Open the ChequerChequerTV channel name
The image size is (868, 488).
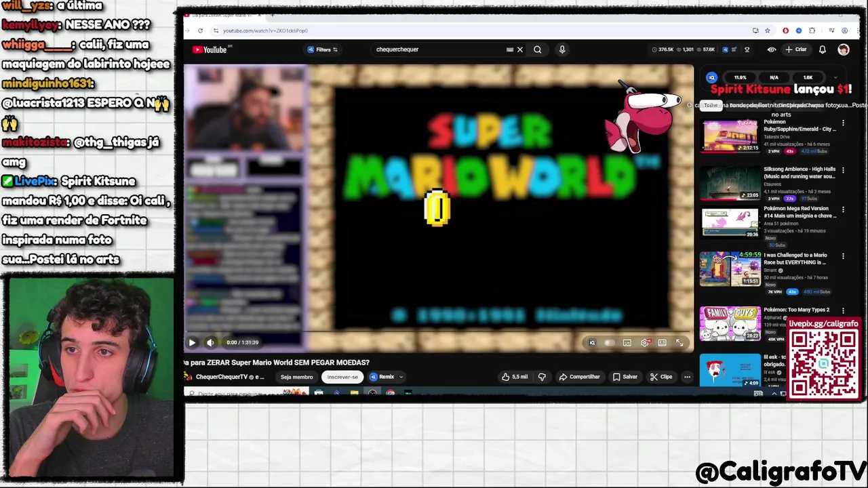(222, 377)
